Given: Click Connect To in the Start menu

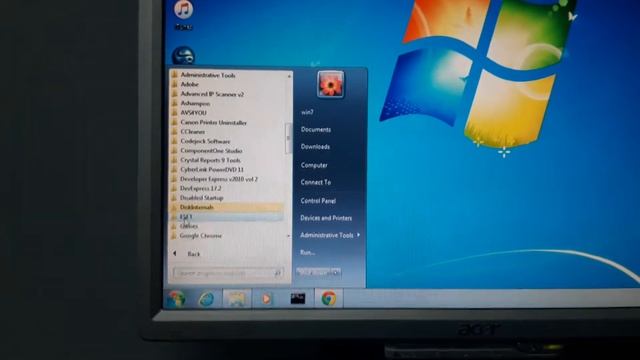Looking at the screenshot, I should tap(316, 182).
